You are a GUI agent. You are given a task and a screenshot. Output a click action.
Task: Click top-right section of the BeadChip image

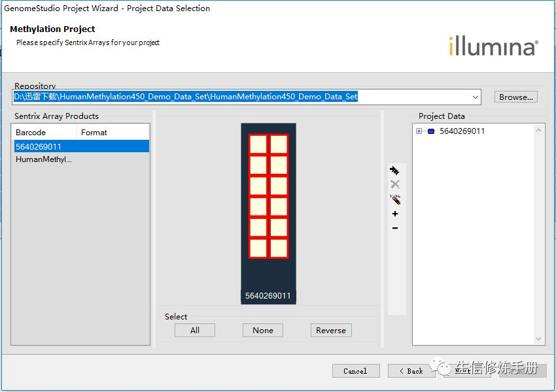[x=279, y=144]
